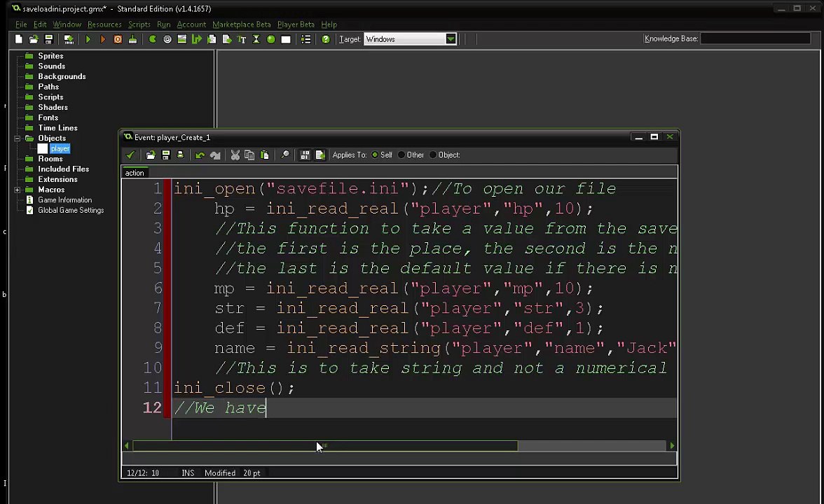
Task: Confirm code changes with the green checkmark
Action: pyautogui.click(x=130, y=155)
